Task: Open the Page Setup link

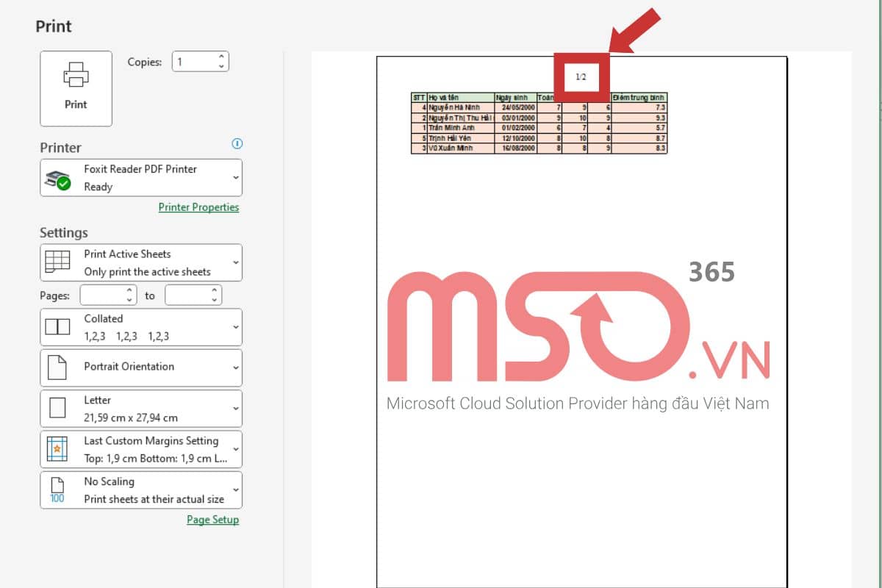Action: (x=212, y=520)
